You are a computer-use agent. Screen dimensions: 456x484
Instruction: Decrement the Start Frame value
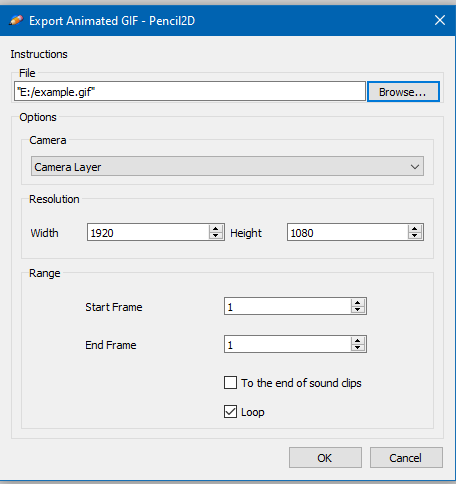[x=358, y=310]
